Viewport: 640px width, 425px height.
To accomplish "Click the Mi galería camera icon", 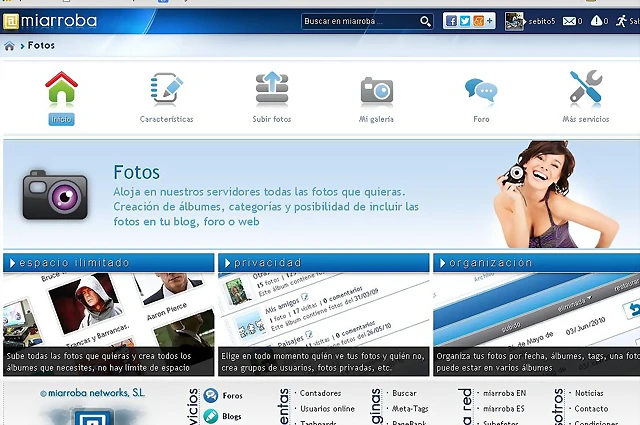I will (377, 91).
